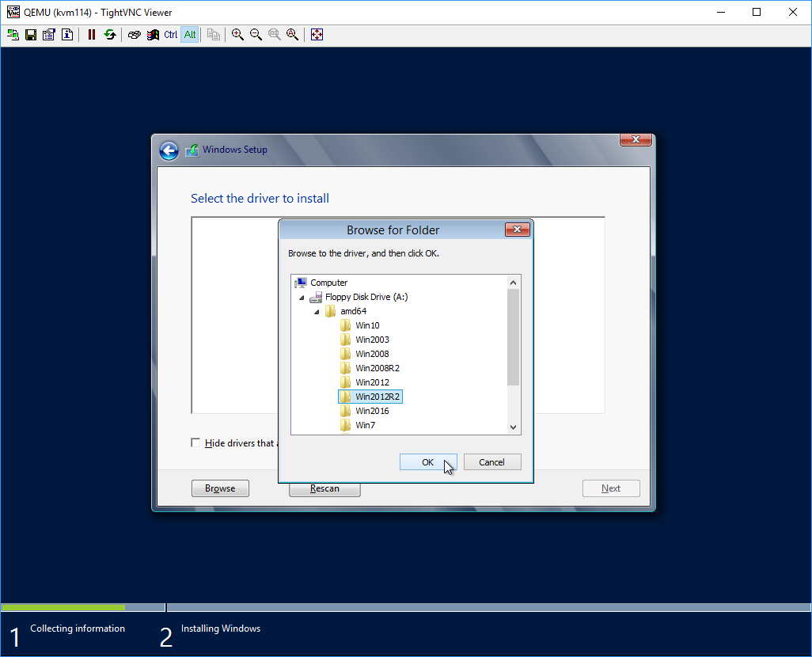Image resolution: width=812 pixels, height=657 pixels.
Task: Select the Win7 folder
Action: (x=365, y=425)
